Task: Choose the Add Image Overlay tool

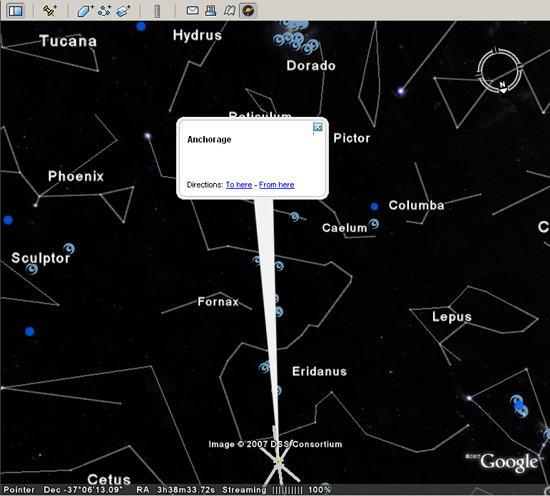Action: coord(123,11)
